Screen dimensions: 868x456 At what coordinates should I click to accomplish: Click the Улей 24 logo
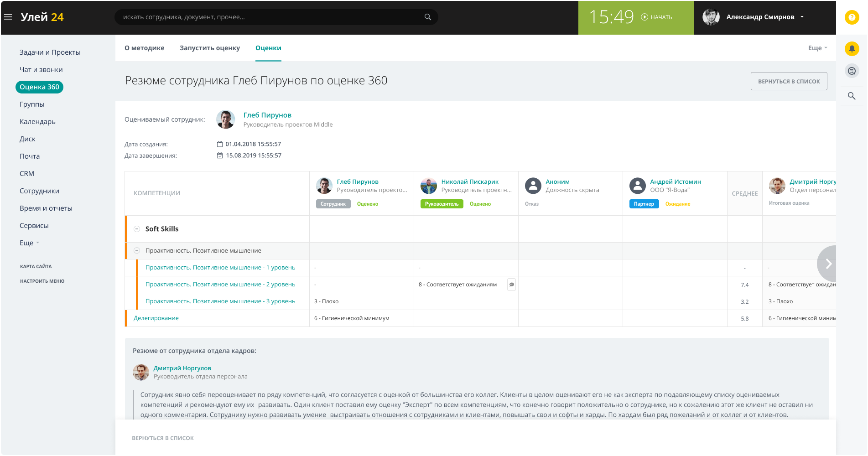coord(42,17)
